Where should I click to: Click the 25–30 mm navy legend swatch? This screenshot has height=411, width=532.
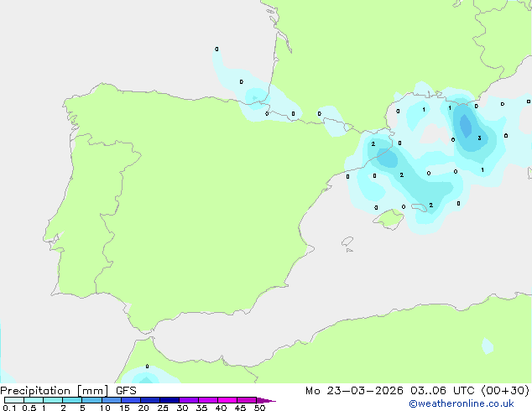170,400
